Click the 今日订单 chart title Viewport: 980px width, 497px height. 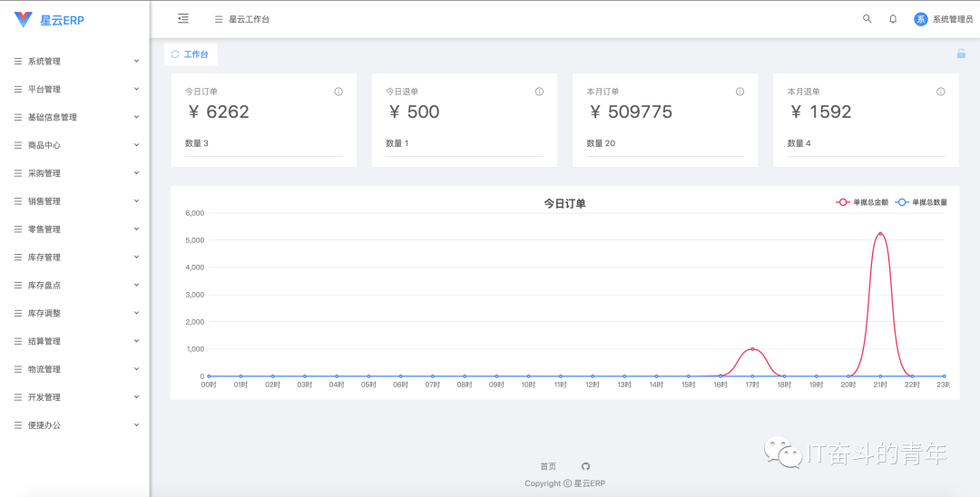[565, 203]
